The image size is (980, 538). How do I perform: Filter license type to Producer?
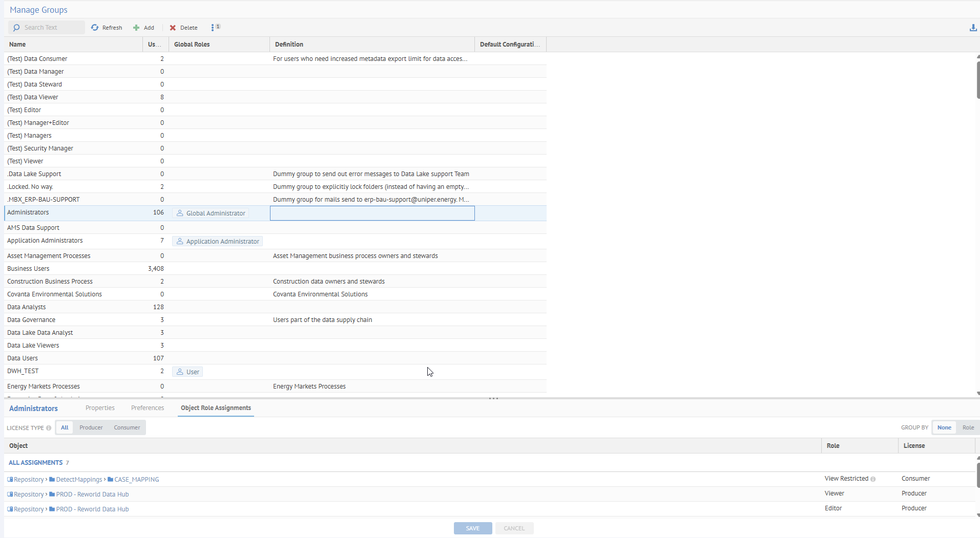(91, 427)
